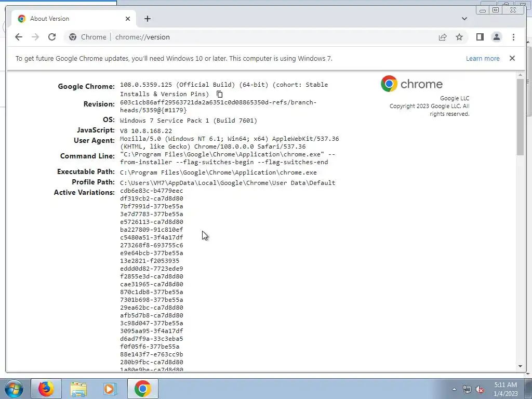532x399 pixels.
Task: Click the page vertical scrollbar thumb
Action: coord(520,117)
